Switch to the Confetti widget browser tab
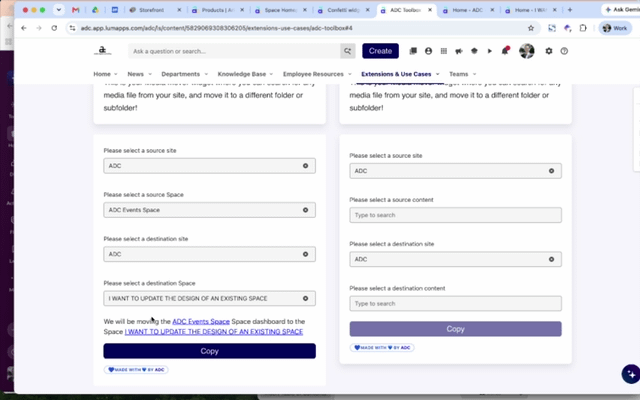The image size is (640, 400). click(344, 10)
